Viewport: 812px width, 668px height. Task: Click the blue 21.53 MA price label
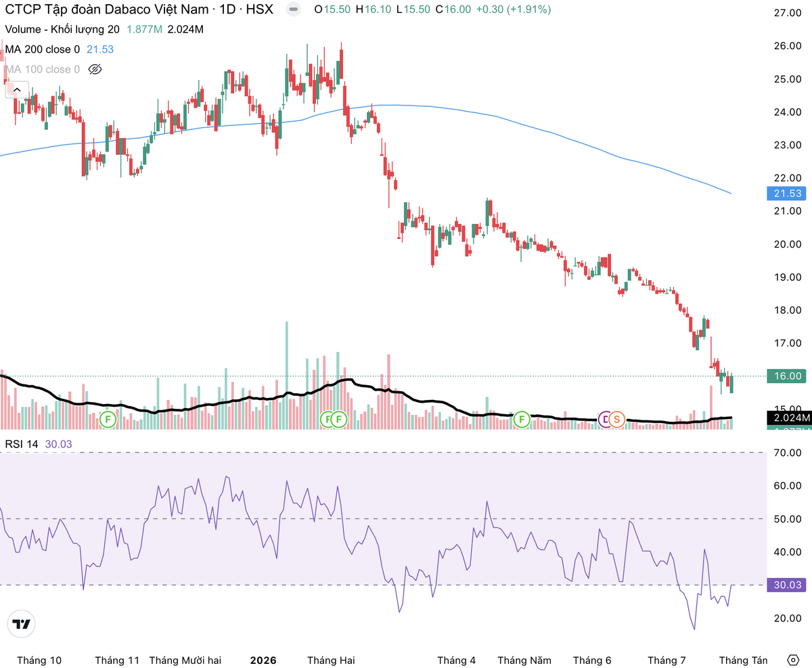coord(786,194)
